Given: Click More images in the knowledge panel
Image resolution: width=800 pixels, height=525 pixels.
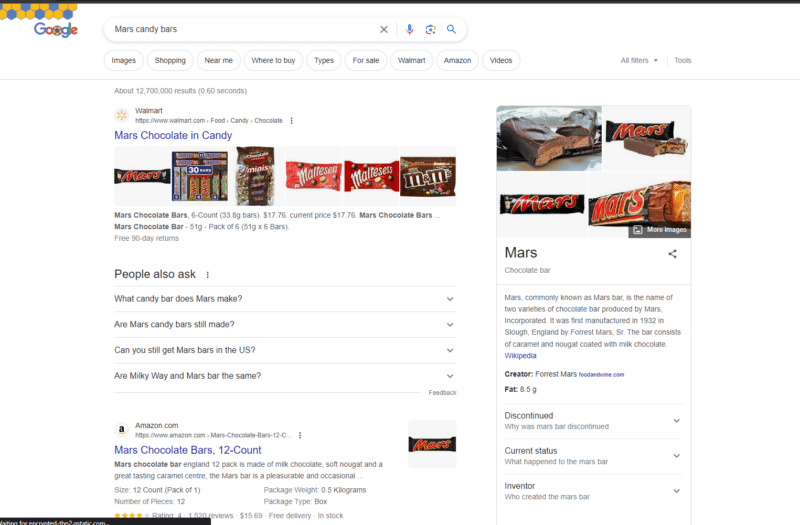Looking at the screenshot, I should [660, 230].
